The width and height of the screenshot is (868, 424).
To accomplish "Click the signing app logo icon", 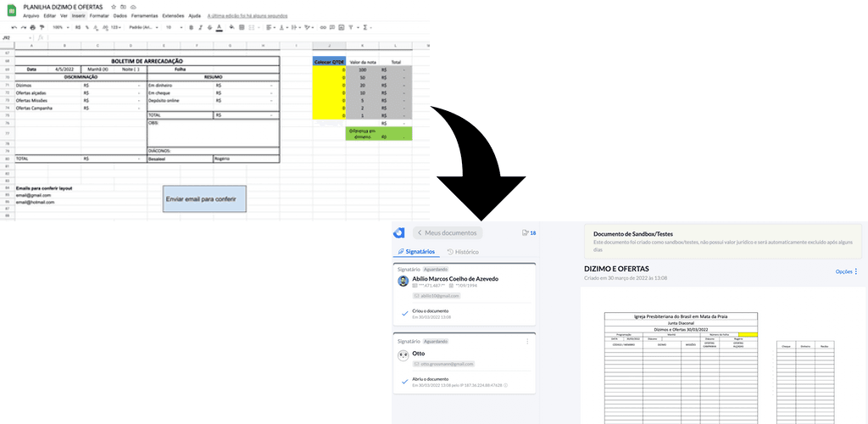I will [x=398, y=233].
